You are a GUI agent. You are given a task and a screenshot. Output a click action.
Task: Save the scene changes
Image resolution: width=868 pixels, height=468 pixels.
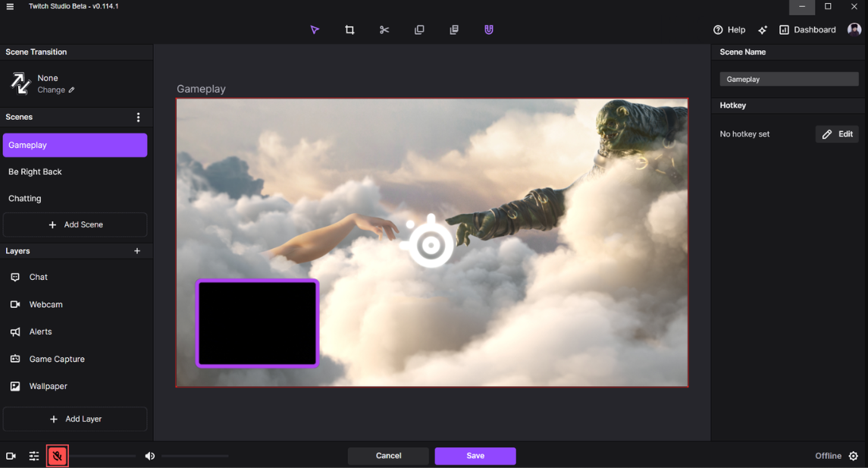pyautogui.click(x=475, y=456)
